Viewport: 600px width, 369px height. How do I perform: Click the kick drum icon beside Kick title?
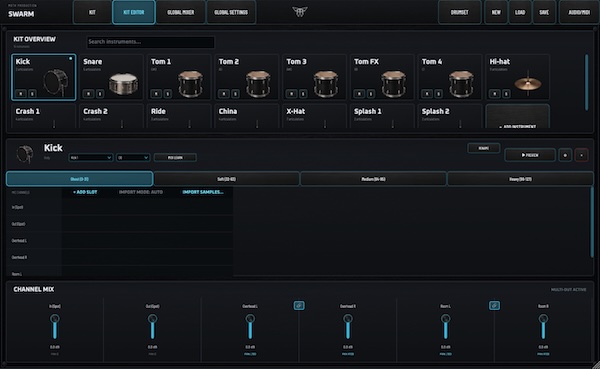(x=25, y=153)
